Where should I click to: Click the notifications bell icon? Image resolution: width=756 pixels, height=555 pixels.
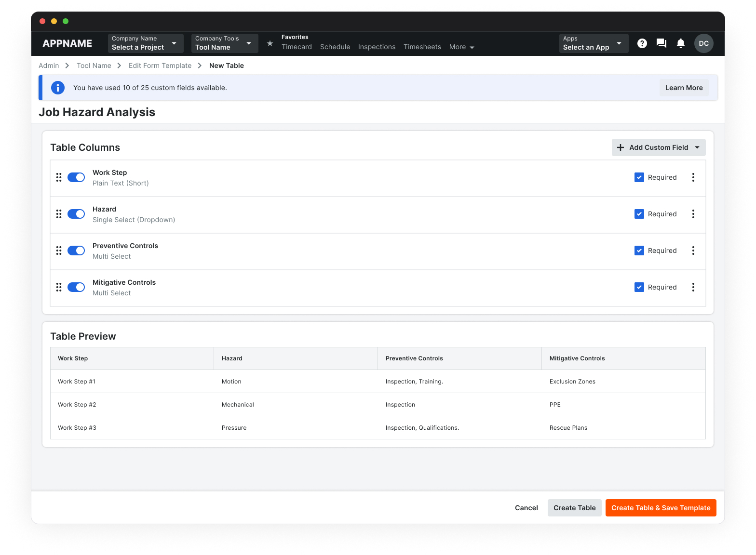[680, 43]
